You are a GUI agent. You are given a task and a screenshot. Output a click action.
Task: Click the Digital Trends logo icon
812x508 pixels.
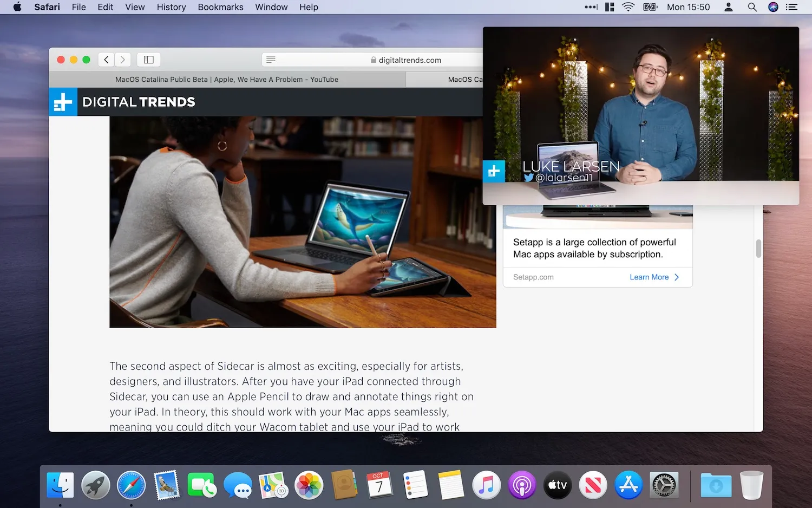[63, 102]
